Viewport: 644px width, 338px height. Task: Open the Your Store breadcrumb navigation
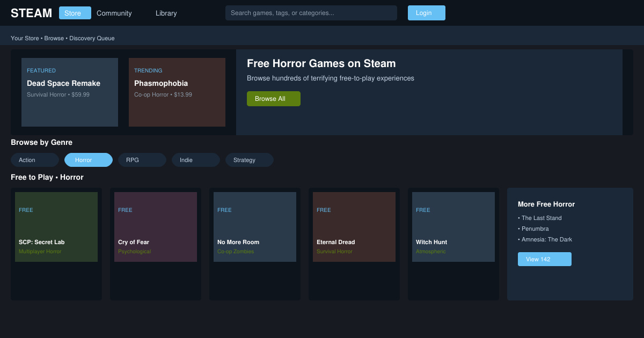coord(25,38)
